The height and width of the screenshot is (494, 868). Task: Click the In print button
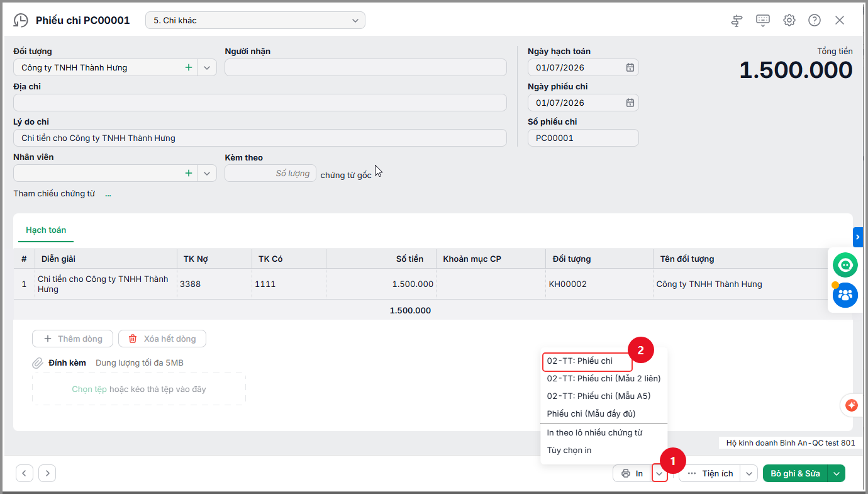632,473
